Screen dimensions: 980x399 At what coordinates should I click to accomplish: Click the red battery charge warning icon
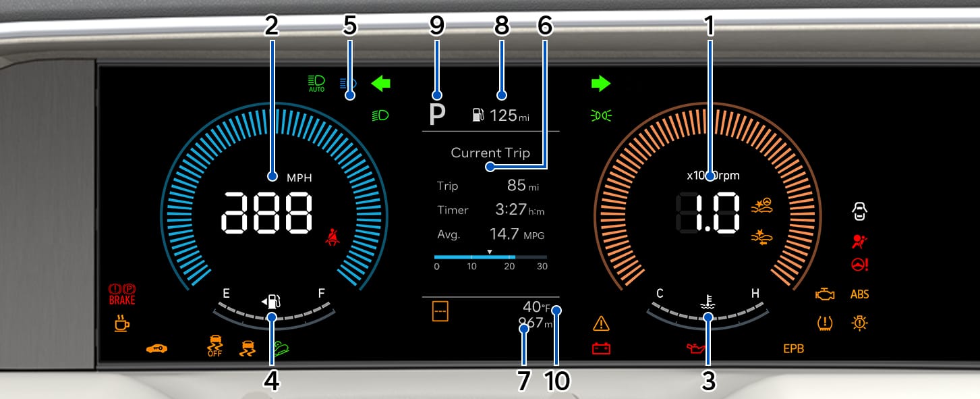[x=601, y=348]
